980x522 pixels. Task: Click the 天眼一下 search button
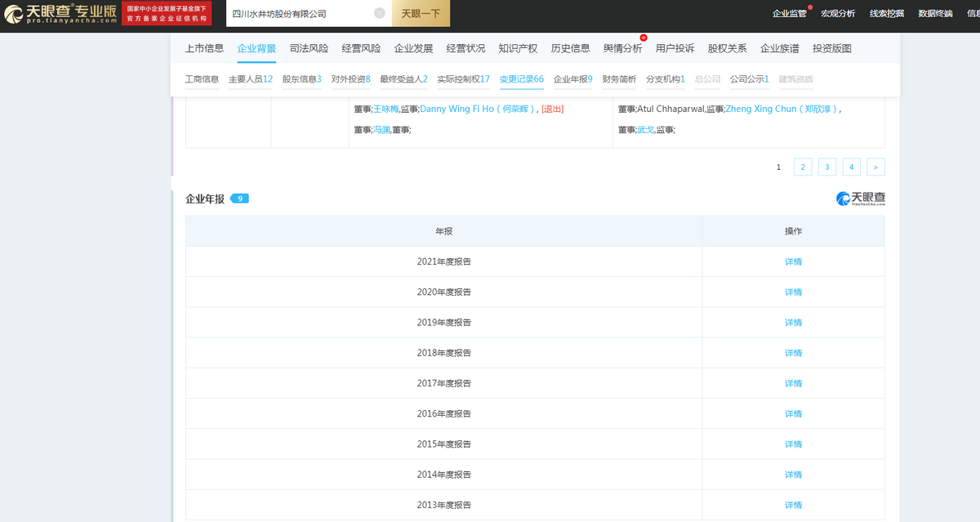coord(421,14)
